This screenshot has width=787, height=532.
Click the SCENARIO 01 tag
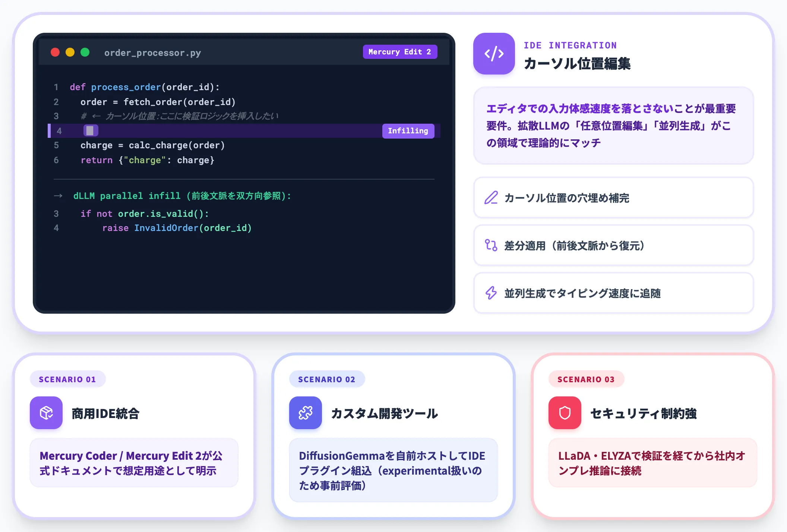tap(67, 379)
